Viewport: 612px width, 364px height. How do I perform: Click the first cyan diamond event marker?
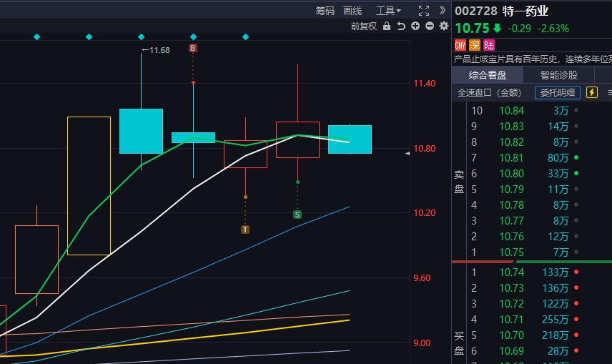pyautogui.click(x=36, y=36)
